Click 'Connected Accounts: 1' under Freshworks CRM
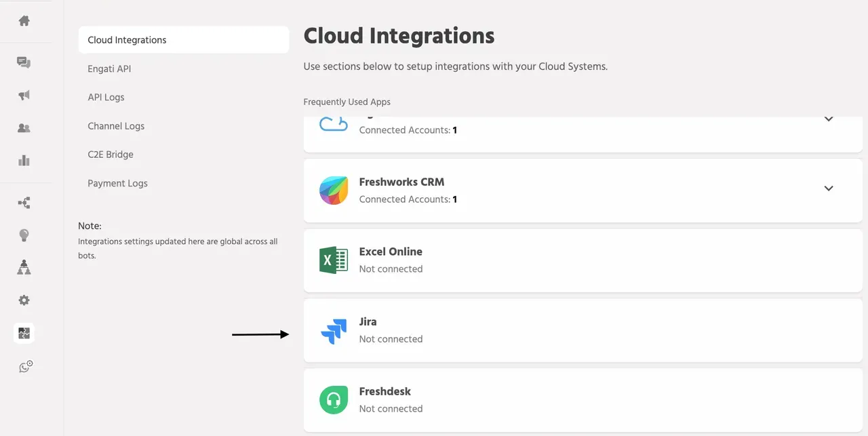The width and height of the screenshot is (868, 436). pos(408,199)
